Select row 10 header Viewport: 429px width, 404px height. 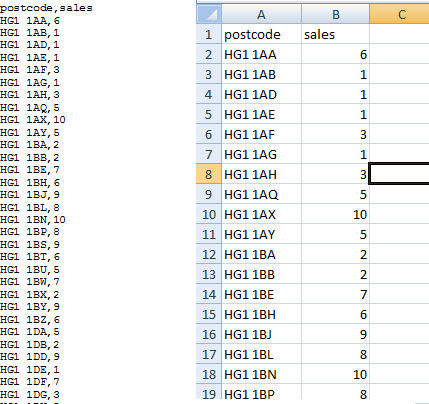point(209,214)
